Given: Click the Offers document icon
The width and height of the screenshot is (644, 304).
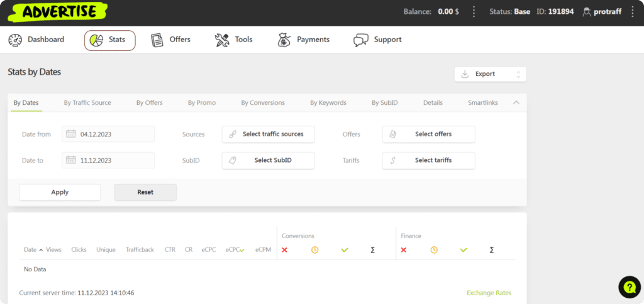Looking at the screenshot, I should click(x=157, y=40).
